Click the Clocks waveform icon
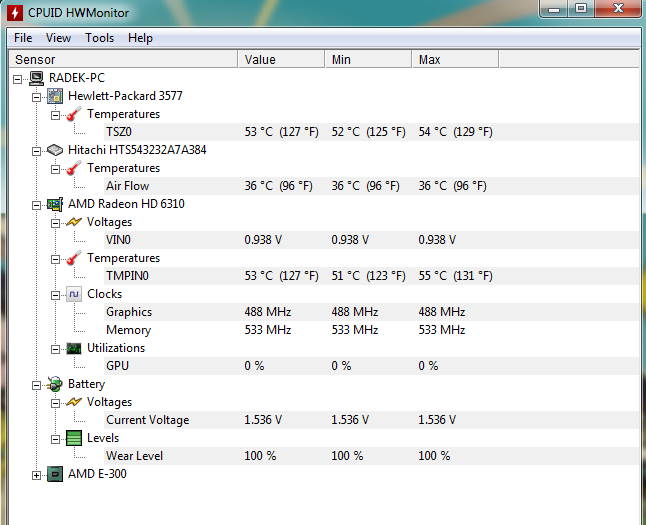This screenshot has height=525, width=646. coord(74,294)
